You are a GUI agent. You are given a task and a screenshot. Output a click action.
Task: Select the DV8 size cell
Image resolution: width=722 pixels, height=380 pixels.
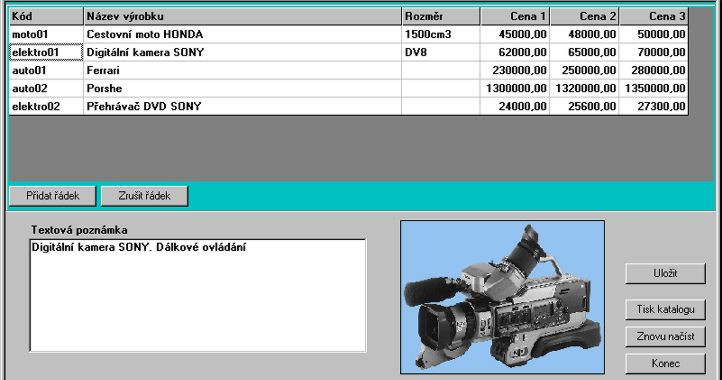tap(441, 53)
